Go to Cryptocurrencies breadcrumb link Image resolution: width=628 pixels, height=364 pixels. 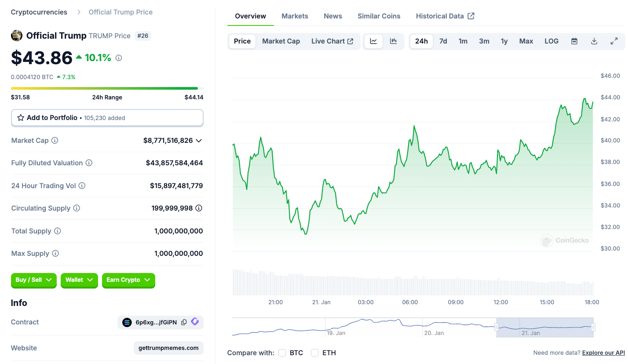point(39,12)
